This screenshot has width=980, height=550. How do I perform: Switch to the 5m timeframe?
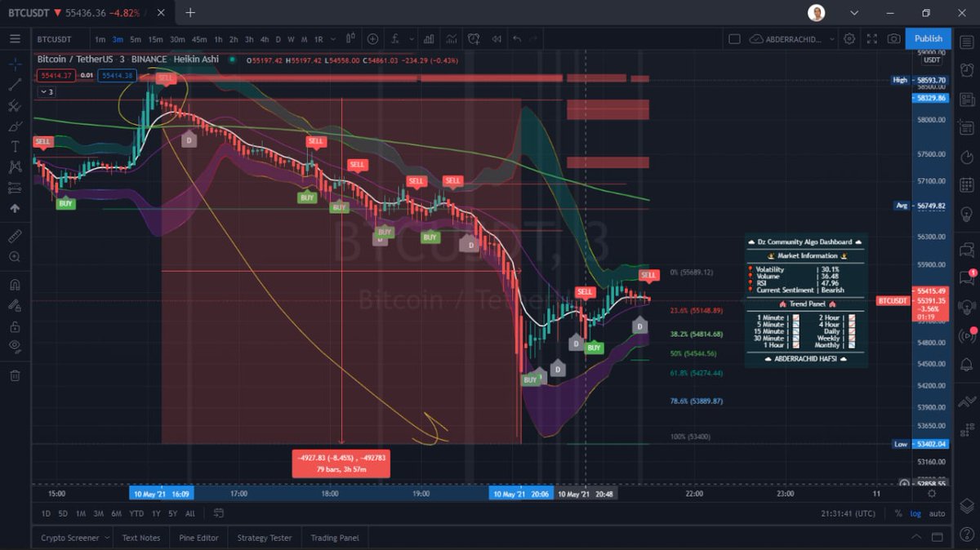click(x=136, y=39)
